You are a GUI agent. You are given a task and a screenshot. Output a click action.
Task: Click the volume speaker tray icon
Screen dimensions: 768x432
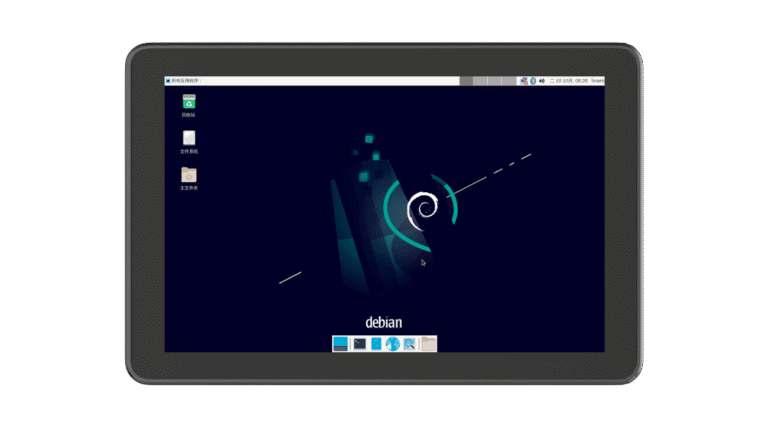(x=542, y=81)
